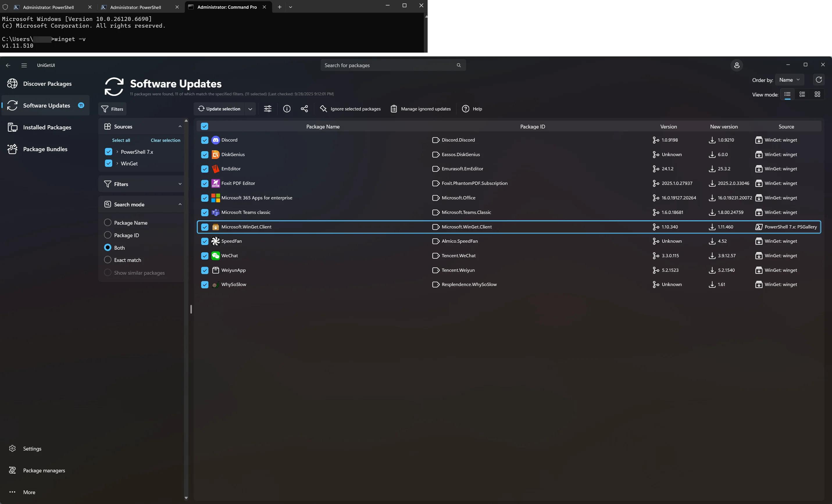Open the Order by Name dropdown
The image size is (832, 504).
click(790, 80)
